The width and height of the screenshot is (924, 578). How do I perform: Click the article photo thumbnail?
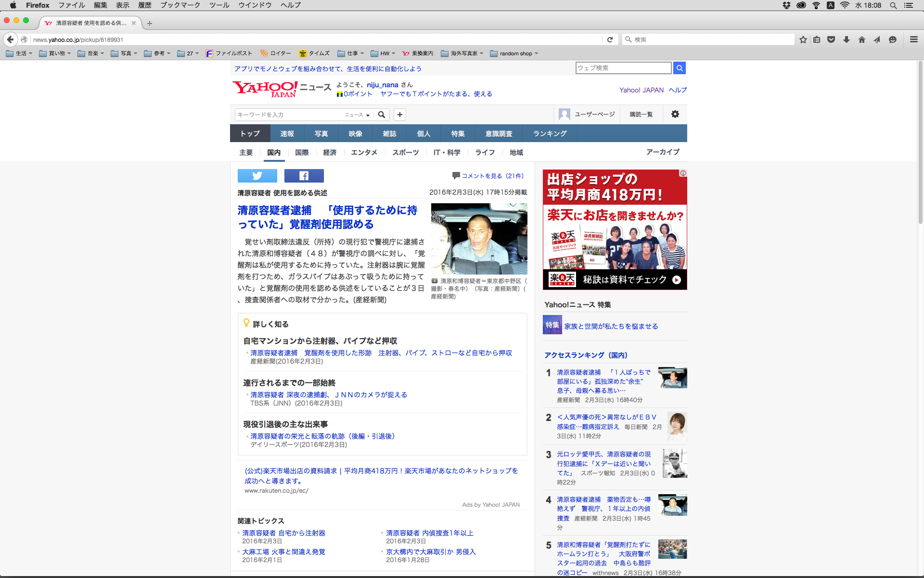479,239
